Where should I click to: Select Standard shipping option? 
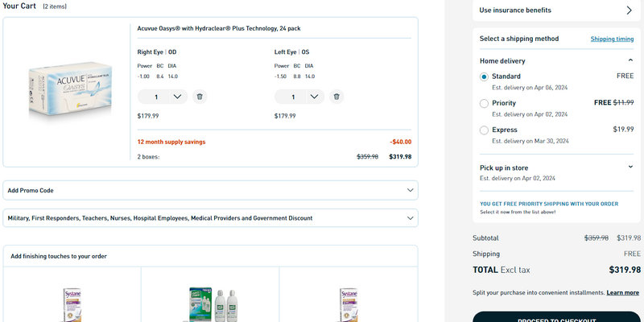coord(484,76)
